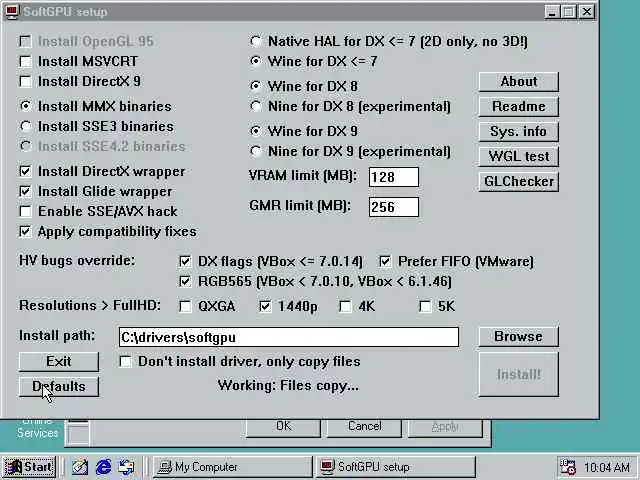This screenshot has height=480, width=640.
Task: Uncheck Install Glide wrapper
Action: pyautogui.click(x=25, y=191)
